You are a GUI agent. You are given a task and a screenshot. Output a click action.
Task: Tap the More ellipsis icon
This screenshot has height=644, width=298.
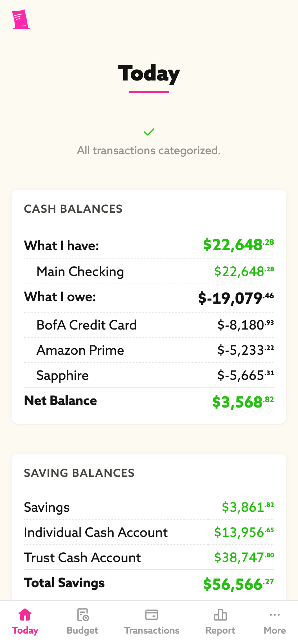275,615
